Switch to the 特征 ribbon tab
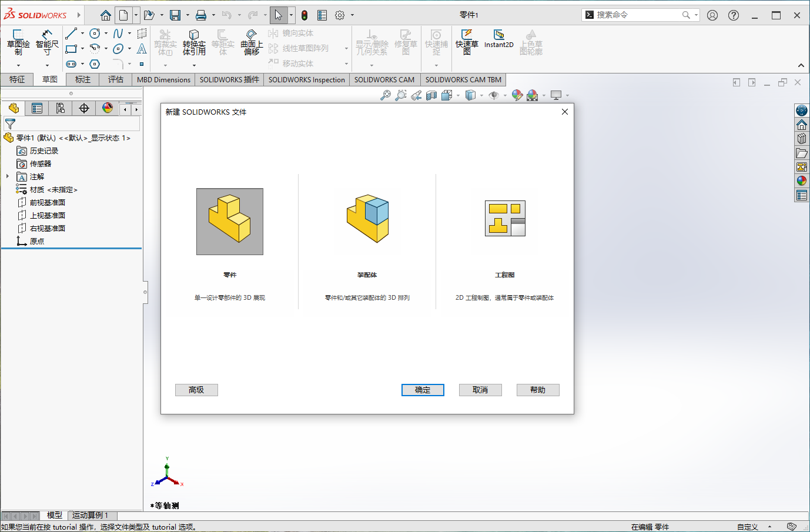 [x=17, y=79]
